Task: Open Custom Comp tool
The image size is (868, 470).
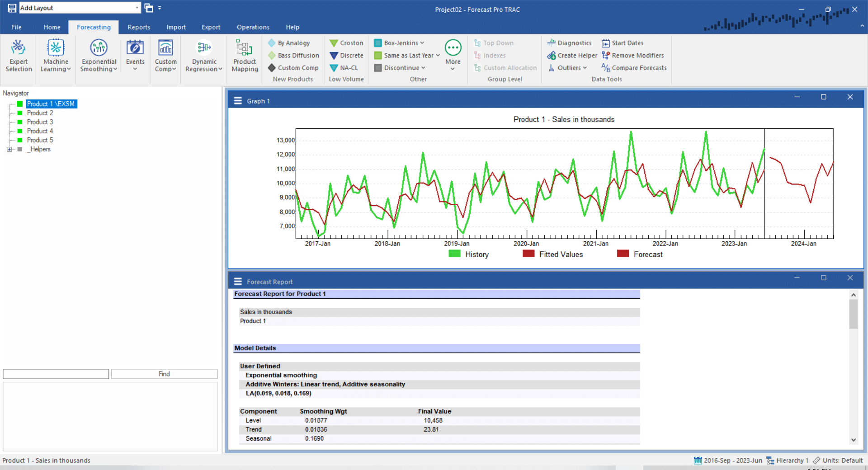Action: click(x=165, y=56)
